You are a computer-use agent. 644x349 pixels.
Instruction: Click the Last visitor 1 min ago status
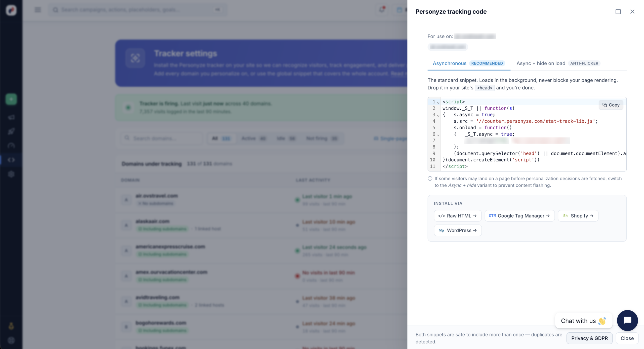pos(327,196)
